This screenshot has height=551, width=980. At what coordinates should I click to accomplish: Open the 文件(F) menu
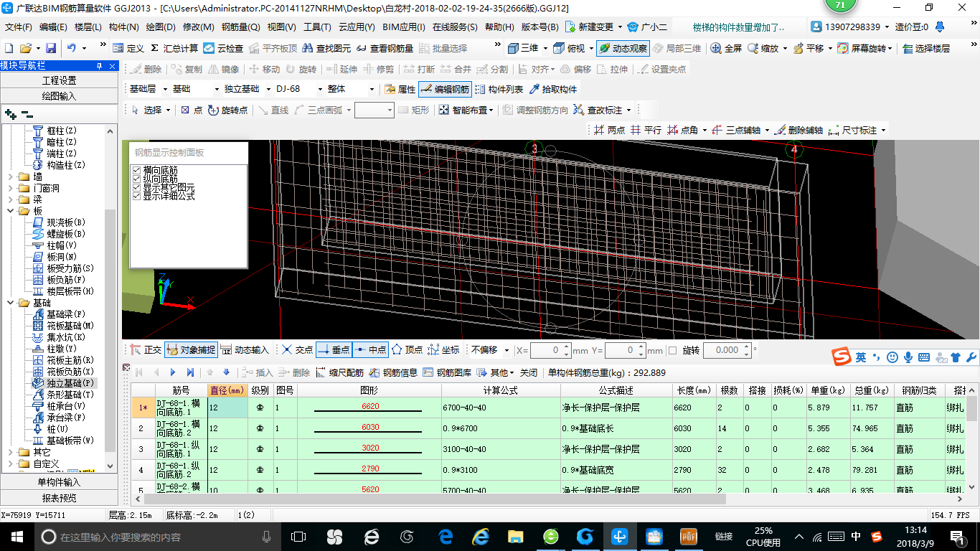[18, 27]
